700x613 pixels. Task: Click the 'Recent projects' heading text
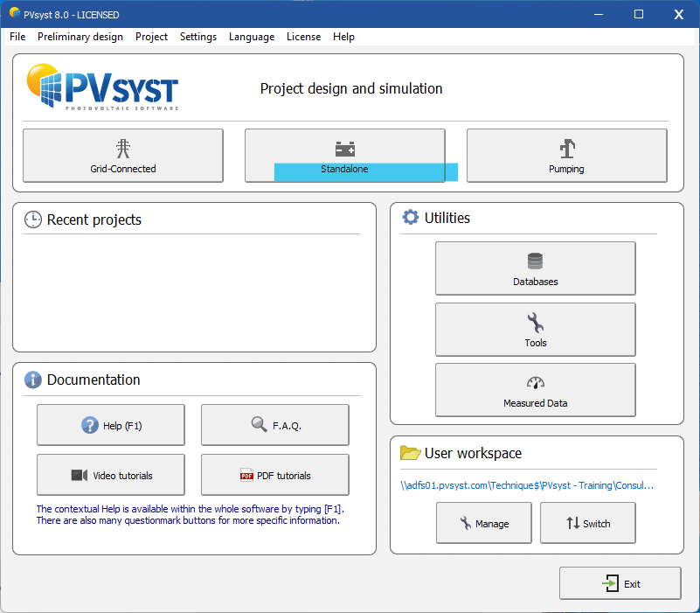(x=94, y=219)
